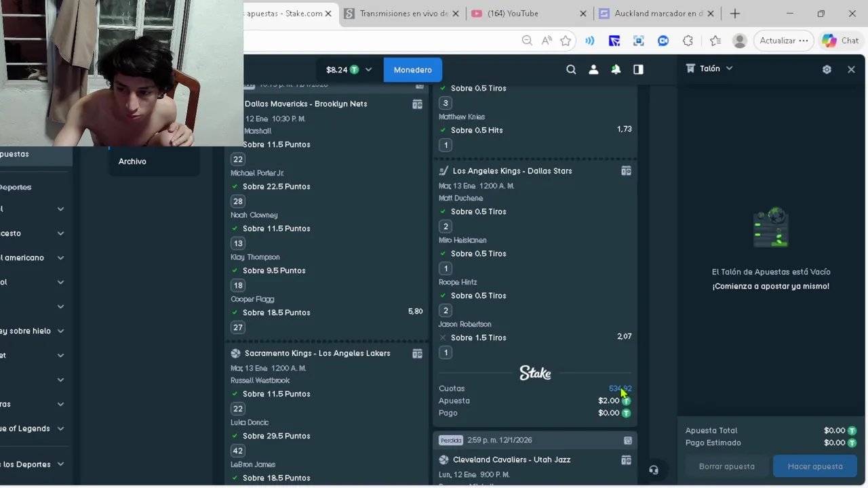This screenshot has height=488, width=868.
Task: Open the Cleveland Cavaliers - Utah Jazz match
Action: pos(511,460)
